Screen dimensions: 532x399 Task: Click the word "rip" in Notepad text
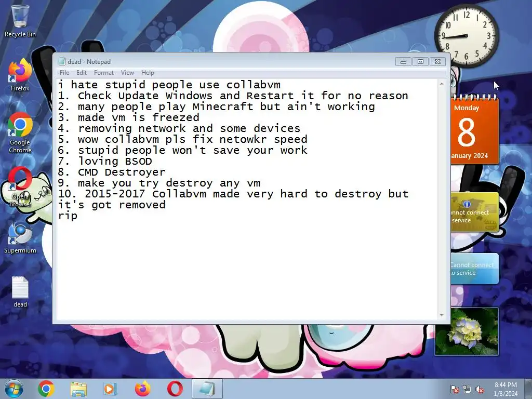coord(68,216)
